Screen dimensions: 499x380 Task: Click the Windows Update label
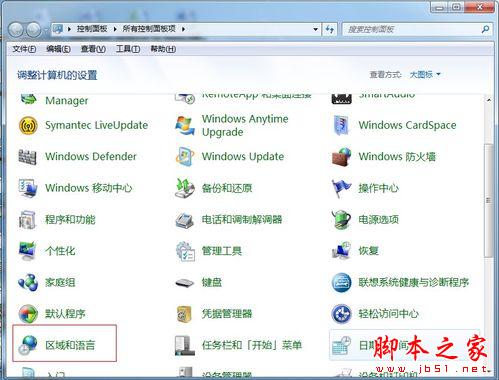(x=243, y=157)
